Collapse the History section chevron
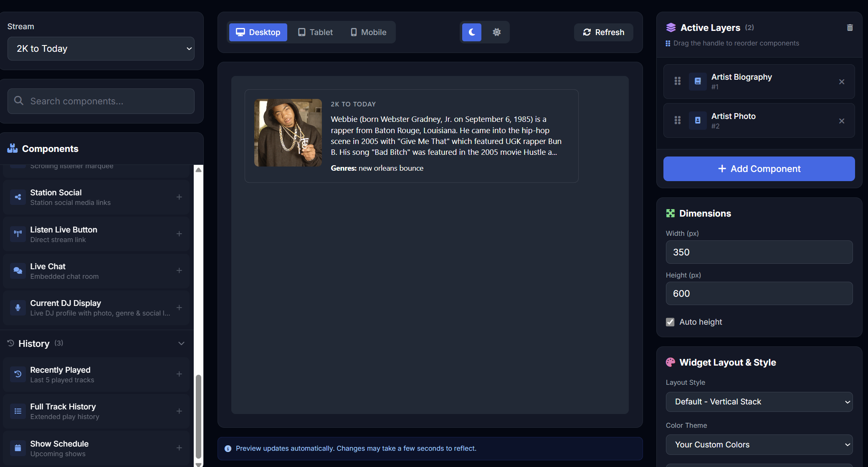 [x=181, y=343]
